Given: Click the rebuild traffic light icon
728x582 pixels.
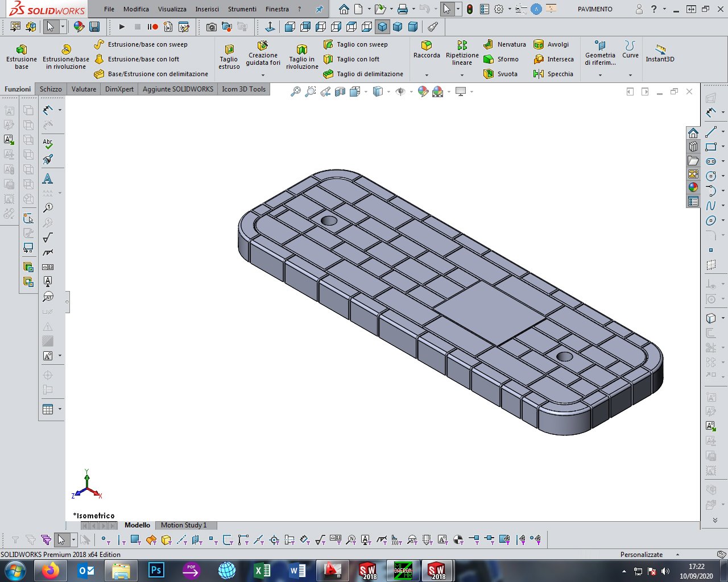Looking at the screenshot, I should (x=470, y=9).
